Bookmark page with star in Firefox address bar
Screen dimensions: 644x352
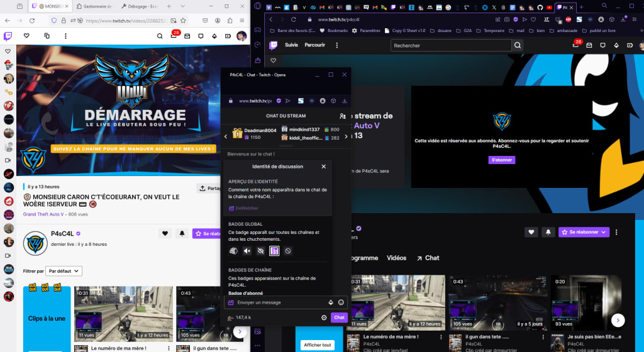(183, 21)
